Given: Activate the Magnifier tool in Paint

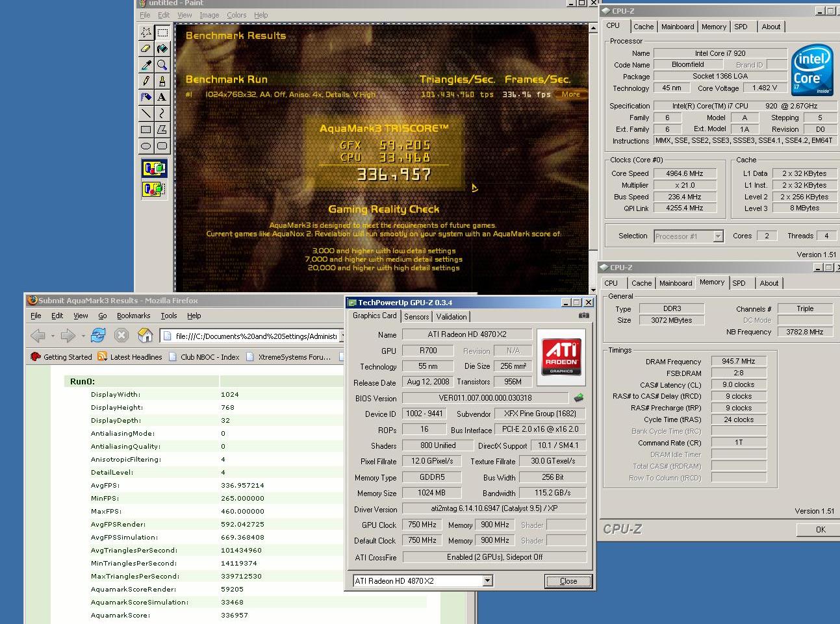Looking at the screenshot, I should click(x=162, y=64).
